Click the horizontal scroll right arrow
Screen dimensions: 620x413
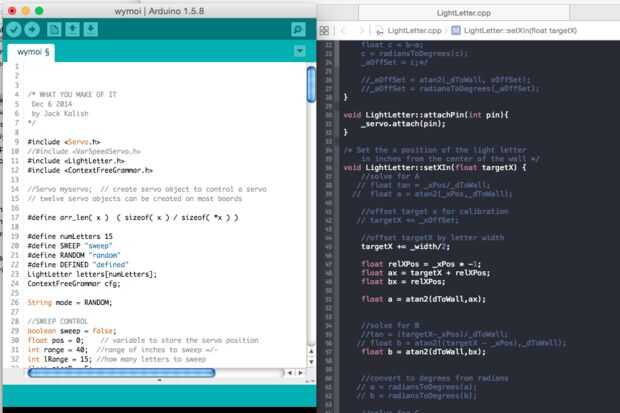point(301,373)
